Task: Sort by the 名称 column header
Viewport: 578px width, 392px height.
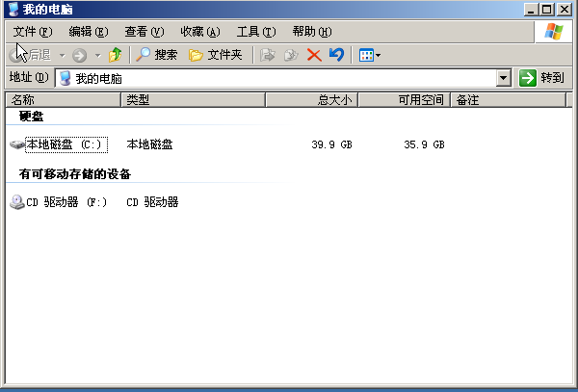Action: [x=64, y=100]
